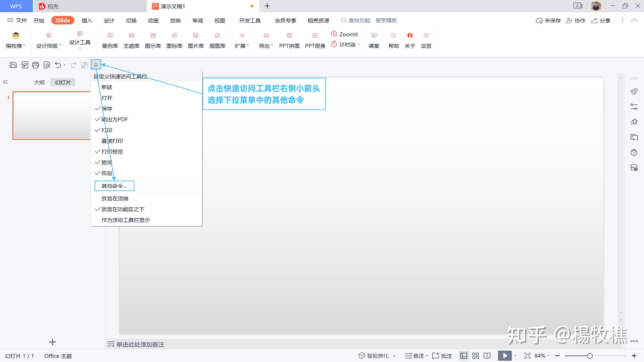Image resolution: width=644 pixels, height=362 pixels.
Task: Click the save icon on quick access toolbar
Action: tap(13, 65)
